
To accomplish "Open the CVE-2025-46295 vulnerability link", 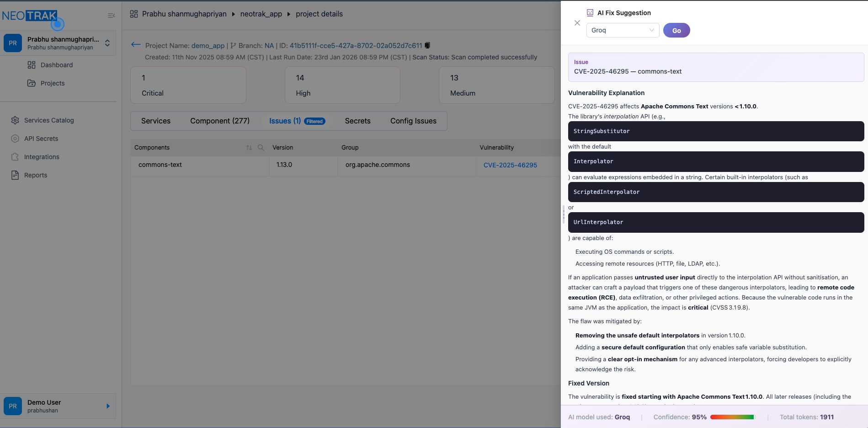I will 510,165.
